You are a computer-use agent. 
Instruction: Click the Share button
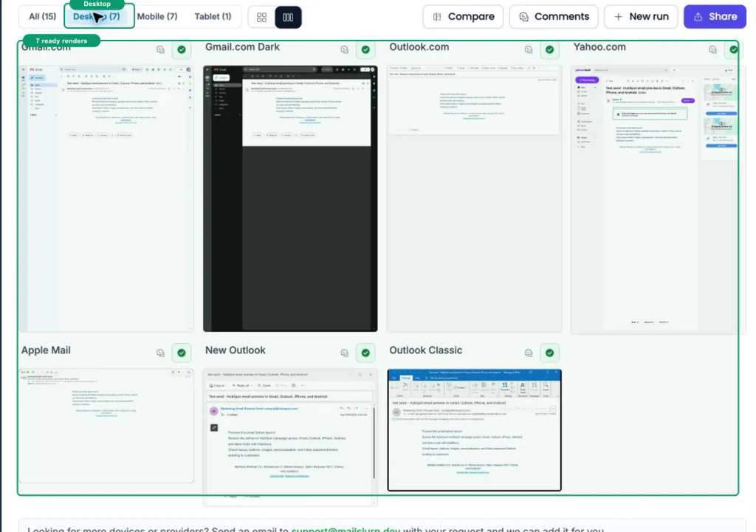click(x=715, y=17)
